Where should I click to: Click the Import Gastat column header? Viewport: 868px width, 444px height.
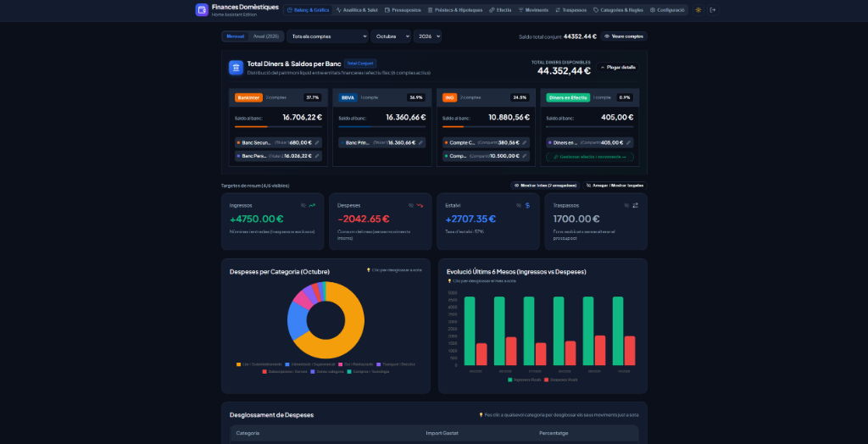pos(442,433)
